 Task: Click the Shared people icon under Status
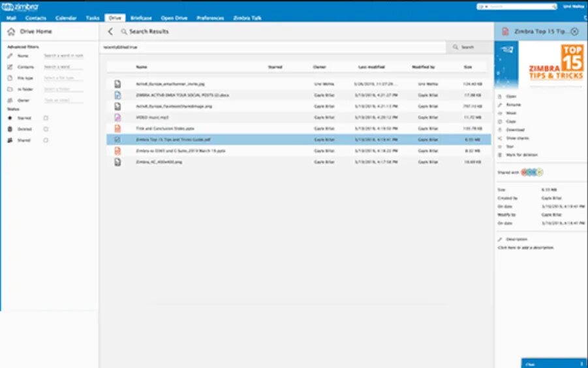pyautogui.click(x=10, y=140)
